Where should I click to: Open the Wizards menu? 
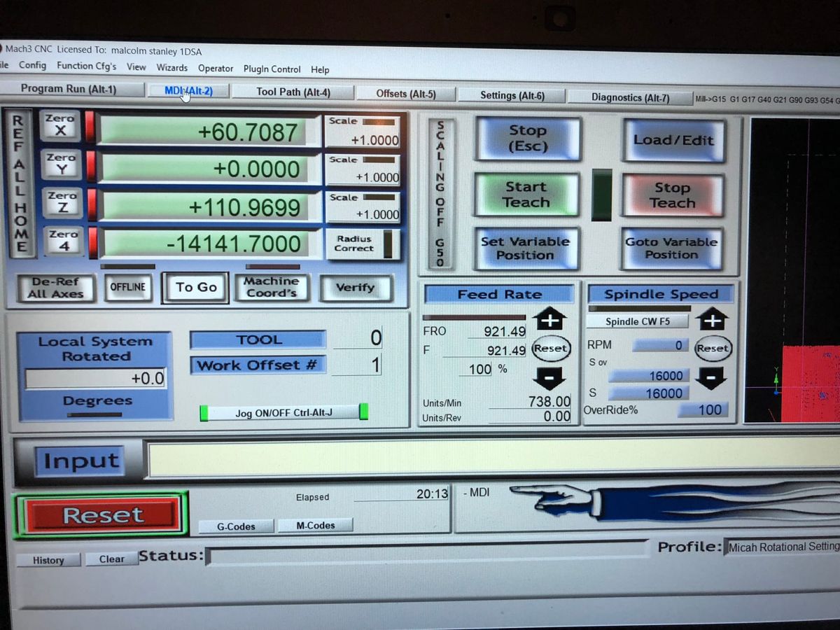(x=171, y=68)
